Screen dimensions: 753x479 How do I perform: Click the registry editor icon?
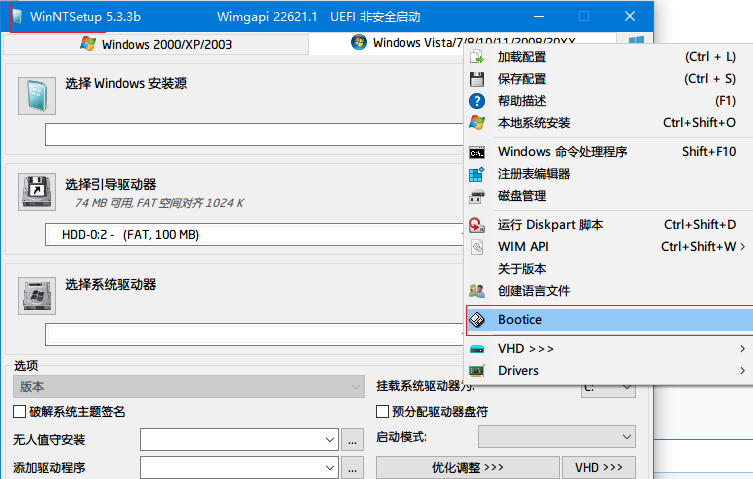click(478, 174)
